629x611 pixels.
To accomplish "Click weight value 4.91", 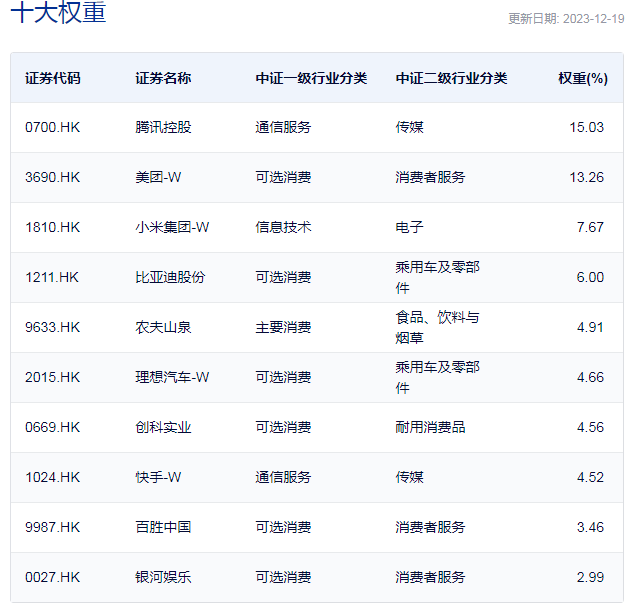I will click(x=590, y=327).
